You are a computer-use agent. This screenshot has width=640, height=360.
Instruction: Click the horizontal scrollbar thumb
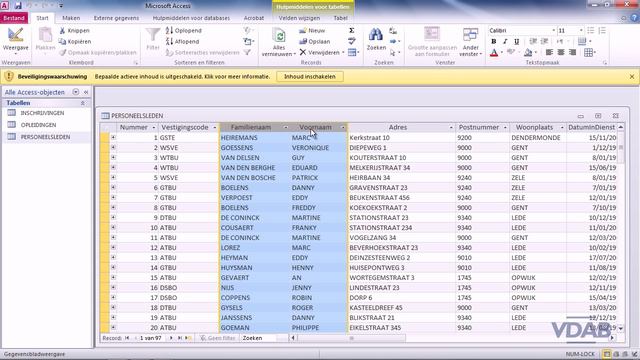click(x=351, y=338)
